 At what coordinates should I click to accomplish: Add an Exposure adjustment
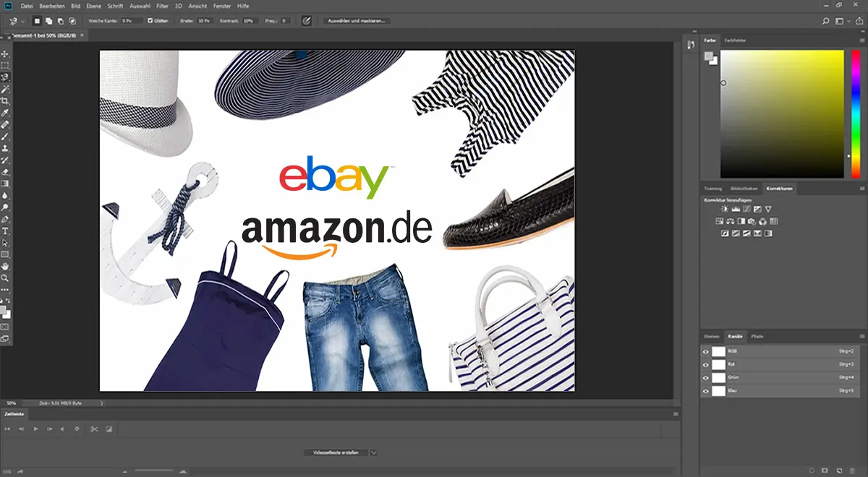pos(756,209)
